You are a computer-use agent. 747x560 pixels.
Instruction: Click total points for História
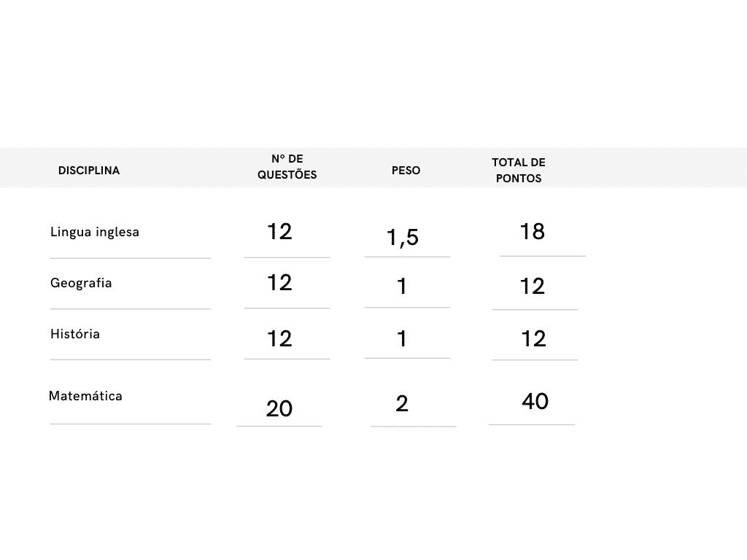pos(534,338)
